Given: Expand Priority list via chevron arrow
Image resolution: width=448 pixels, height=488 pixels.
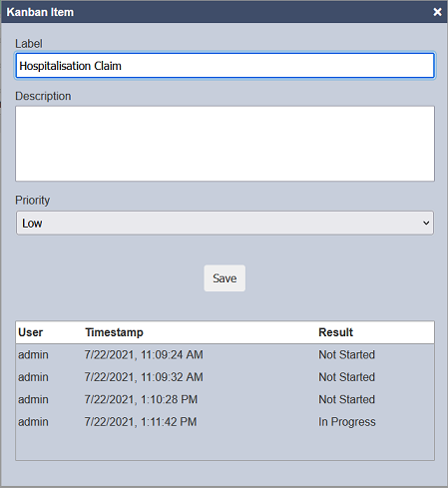Looking at the screenshot, I should [426, 223].
